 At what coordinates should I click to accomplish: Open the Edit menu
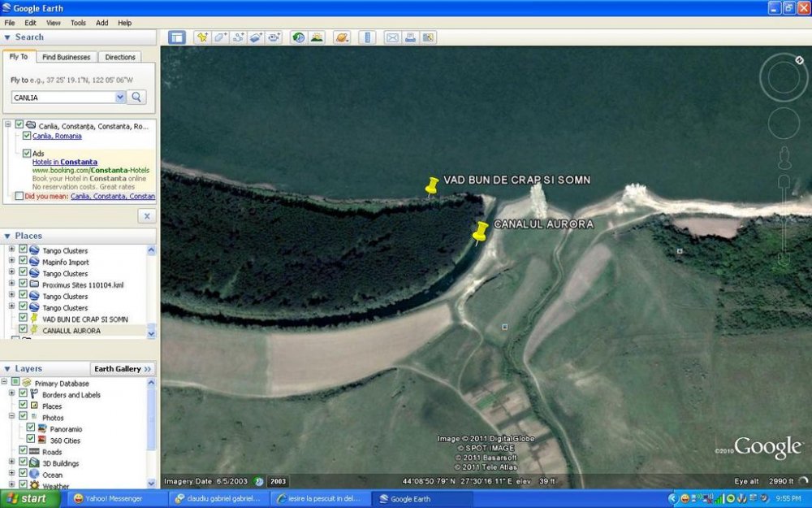click(x=31, y=23)
